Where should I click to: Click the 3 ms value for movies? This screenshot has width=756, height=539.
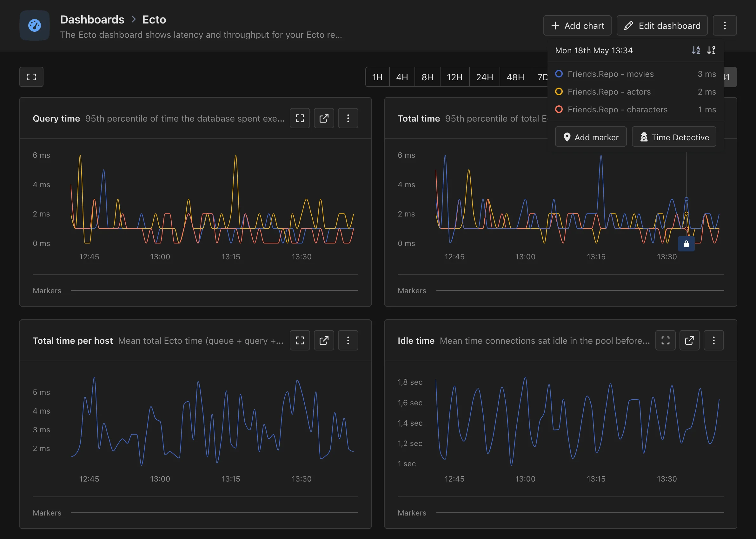point(706,74)
